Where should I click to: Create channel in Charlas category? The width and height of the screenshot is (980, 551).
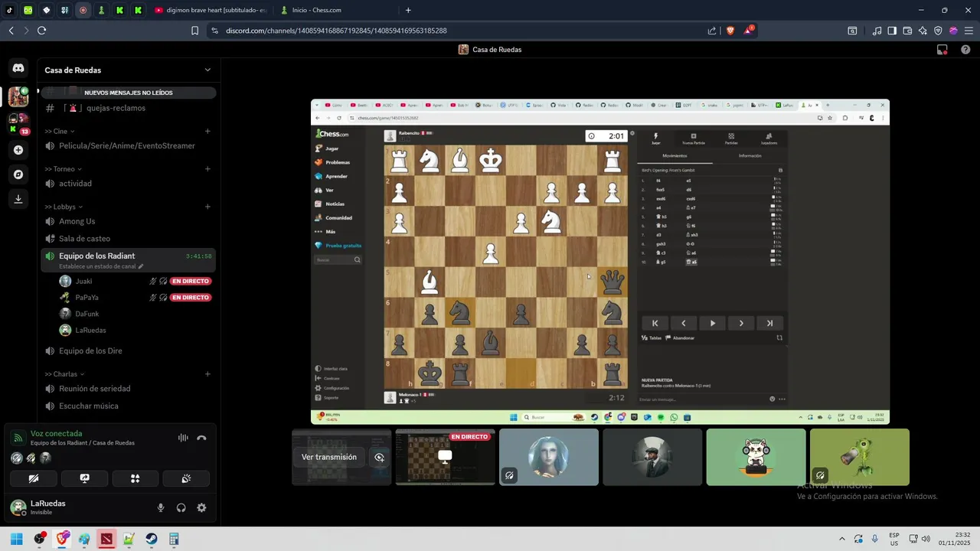[207, 374]
